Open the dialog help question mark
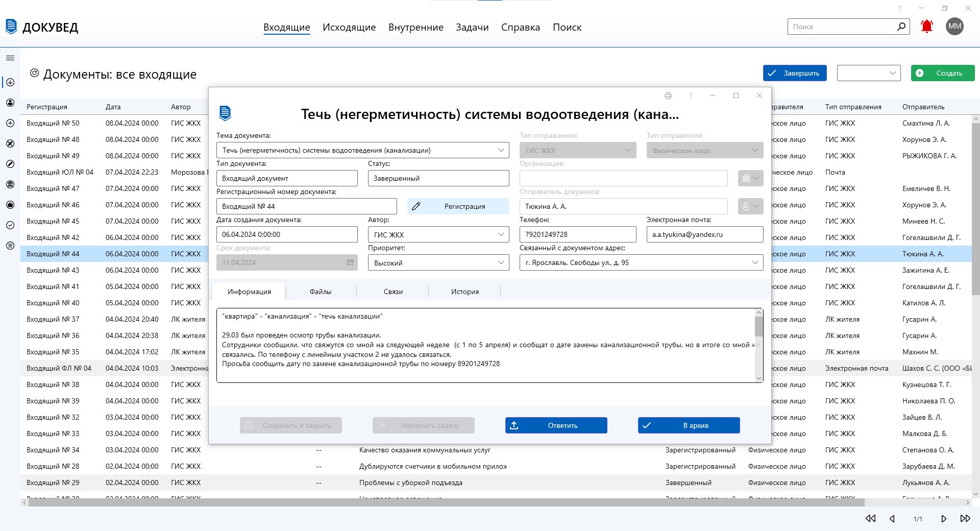The height and width of the screenshot is (531, 980). [691, 95]
